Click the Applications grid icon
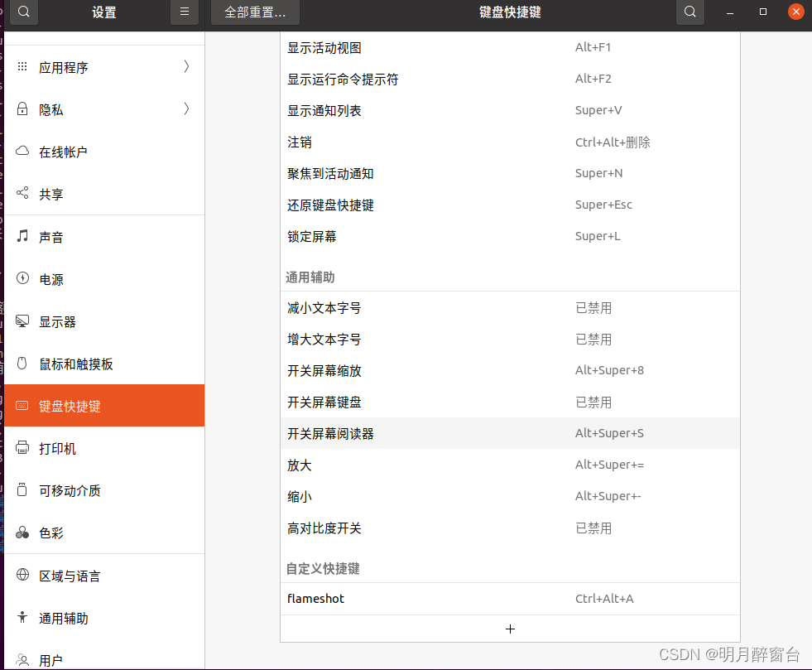This screenshot has height=670, width=812. [22, 67]
